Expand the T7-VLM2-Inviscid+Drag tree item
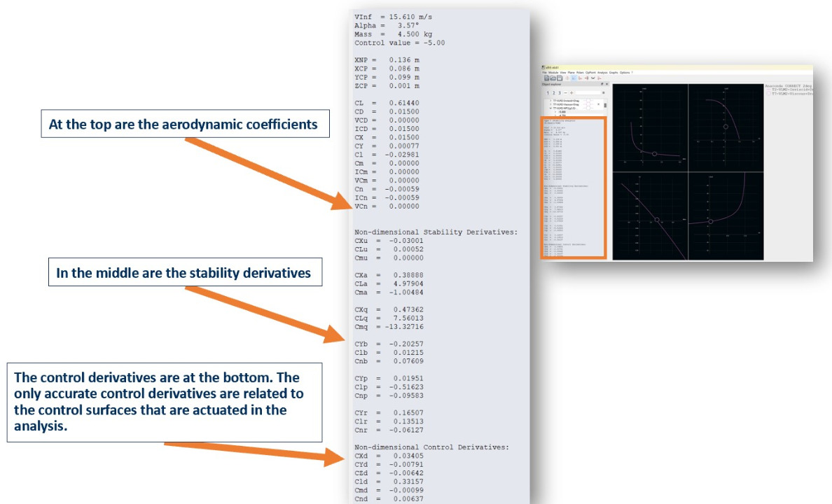 pyautogui.click(x=550, y=100)
